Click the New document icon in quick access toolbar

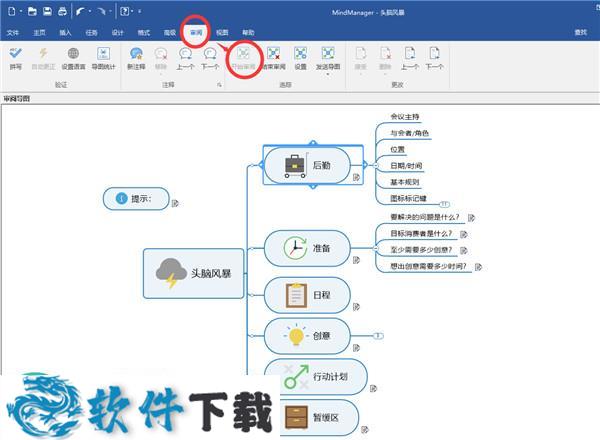click(11, 11)
